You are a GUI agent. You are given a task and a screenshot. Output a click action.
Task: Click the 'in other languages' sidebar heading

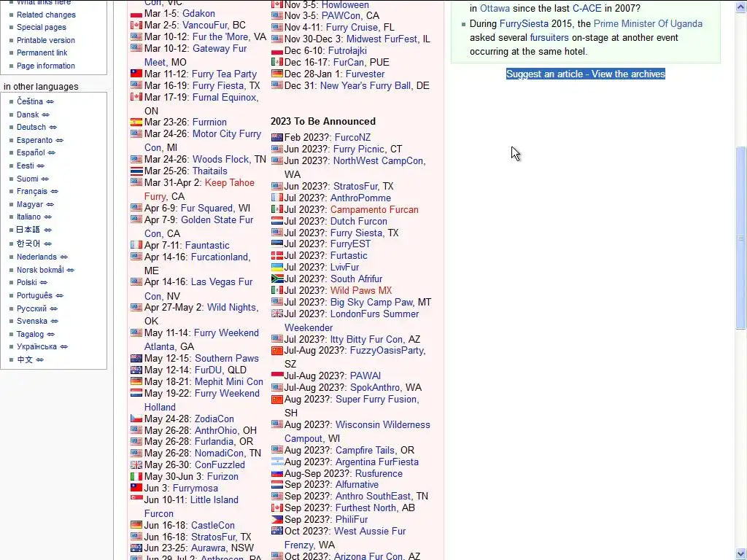click(41, 87)
